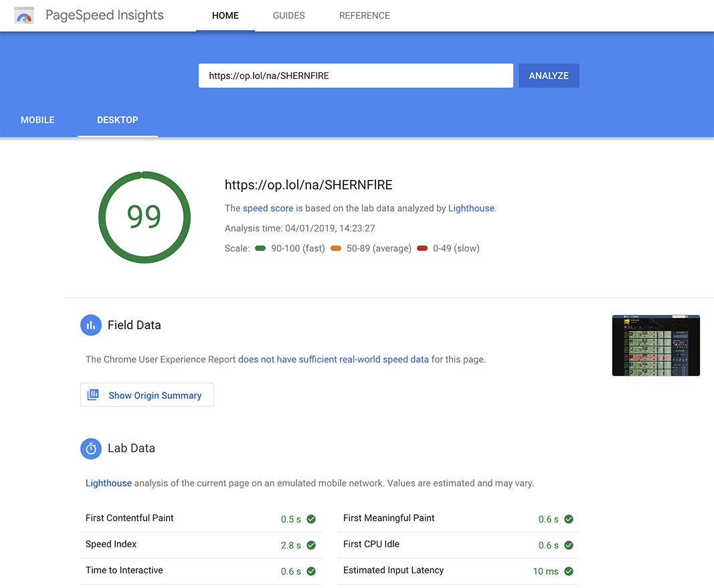Click the Field Data heading
The height and width of the screenshot is (588, 714).
(x=135, y=325)
